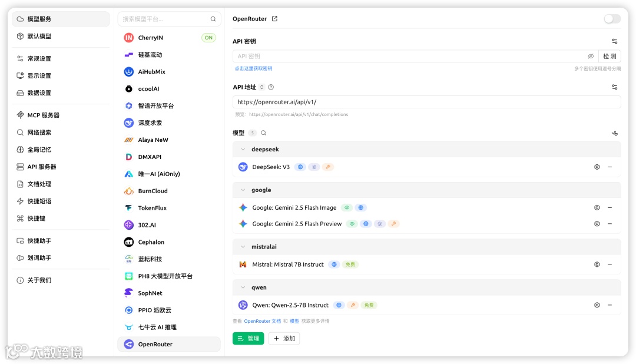
Task: Remove Mistral 7B Instruct using minus icon
Action: 611,264
